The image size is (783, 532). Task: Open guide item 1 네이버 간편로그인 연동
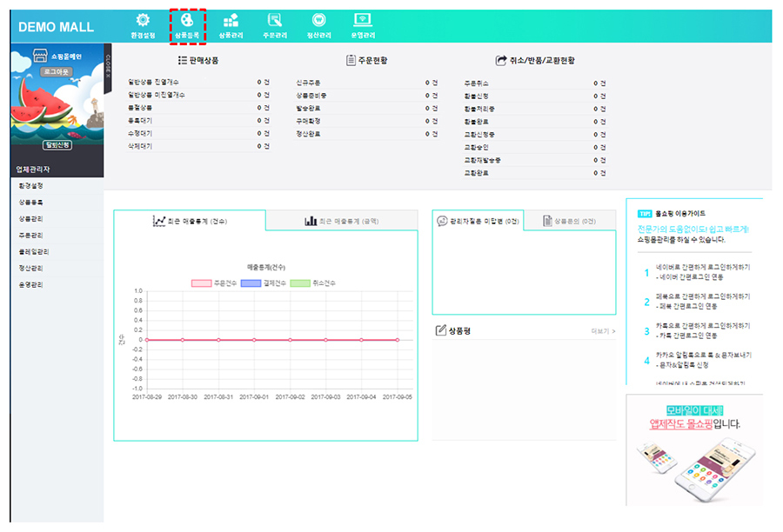698,272
